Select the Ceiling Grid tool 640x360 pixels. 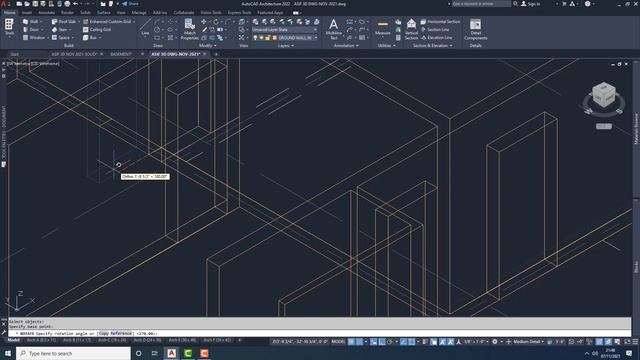[x=97, y=30]
